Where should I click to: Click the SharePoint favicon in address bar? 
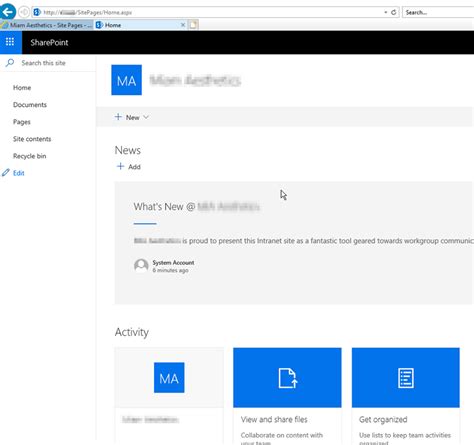coord(37,12)
